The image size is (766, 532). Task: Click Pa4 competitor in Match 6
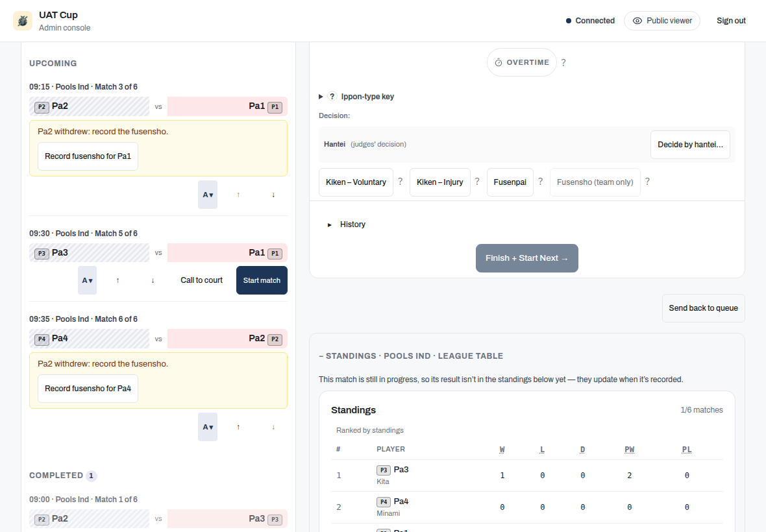click(x=90, y=339)
